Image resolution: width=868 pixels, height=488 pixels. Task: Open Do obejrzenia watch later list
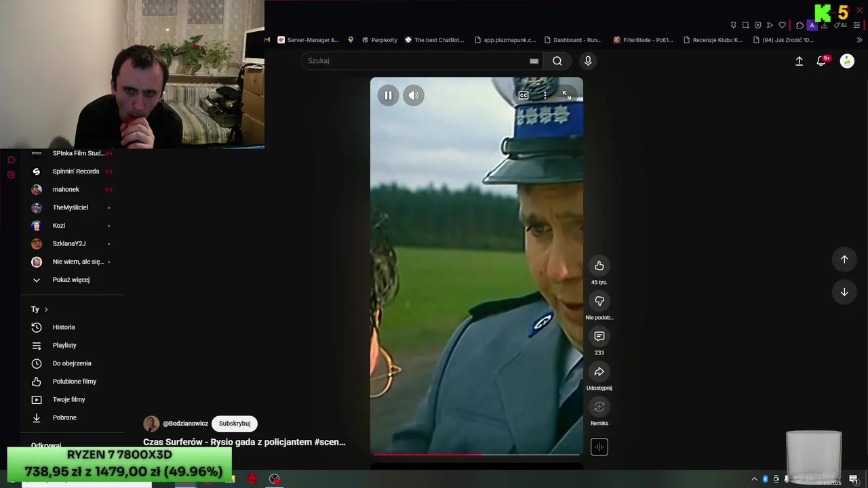coord(72,363)
